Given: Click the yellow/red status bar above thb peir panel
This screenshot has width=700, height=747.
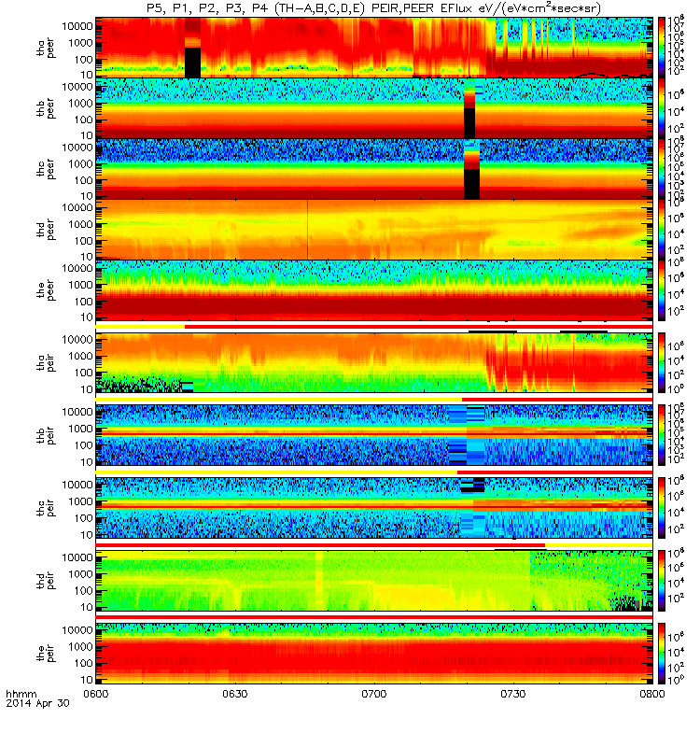Looking at the screenshot, I should (x=374, y=400).
